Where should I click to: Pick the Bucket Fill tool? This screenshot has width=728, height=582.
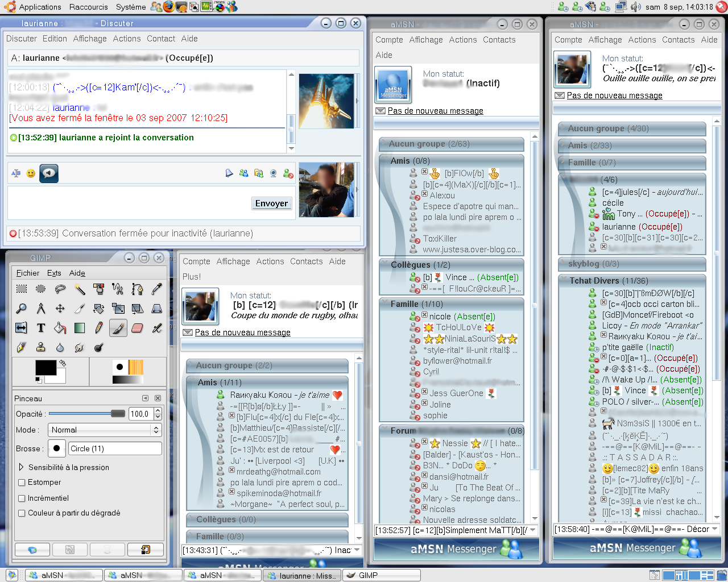[60, 328]
